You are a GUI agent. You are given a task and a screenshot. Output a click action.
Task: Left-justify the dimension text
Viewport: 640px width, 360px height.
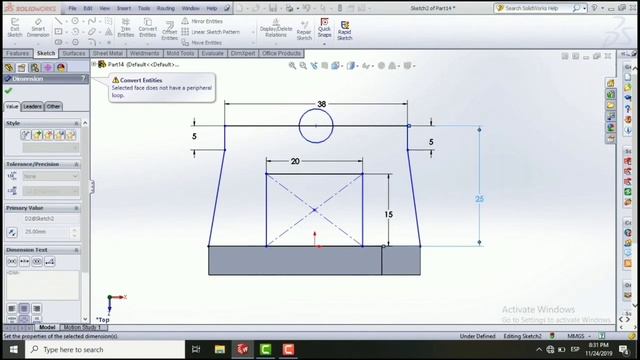12,309
